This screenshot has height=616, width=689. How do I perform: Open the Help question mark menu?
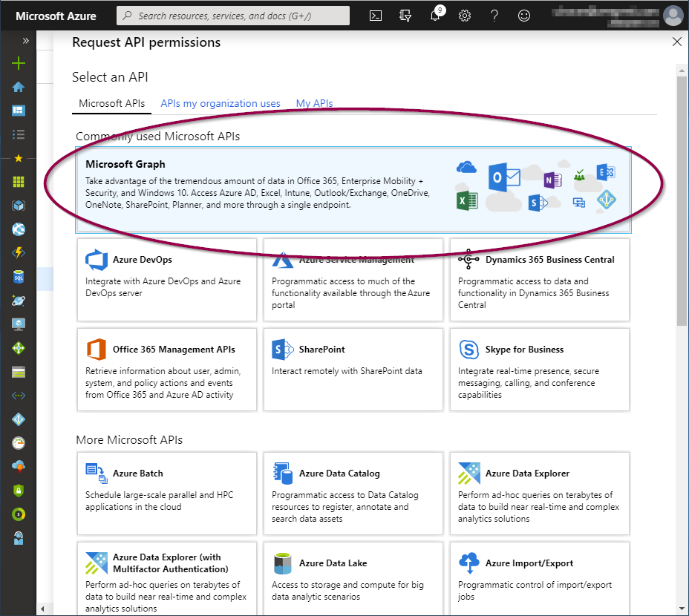494,16
